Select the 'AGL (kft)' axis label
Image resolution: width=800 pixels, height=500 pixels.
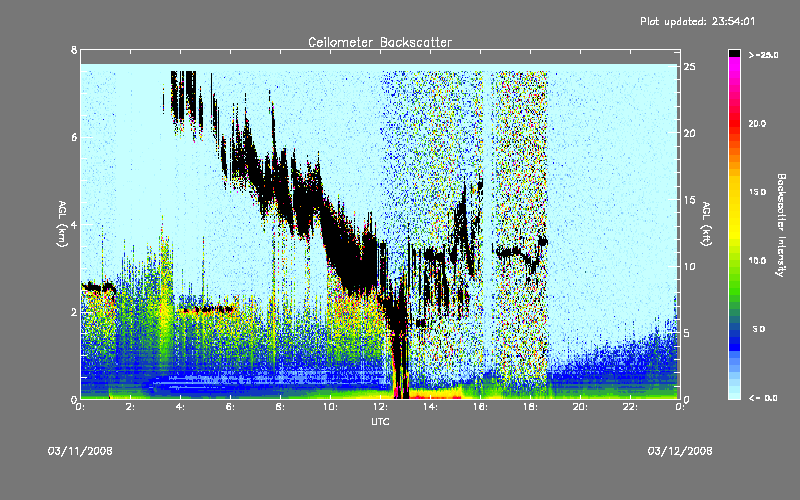[x=707, y=224]
